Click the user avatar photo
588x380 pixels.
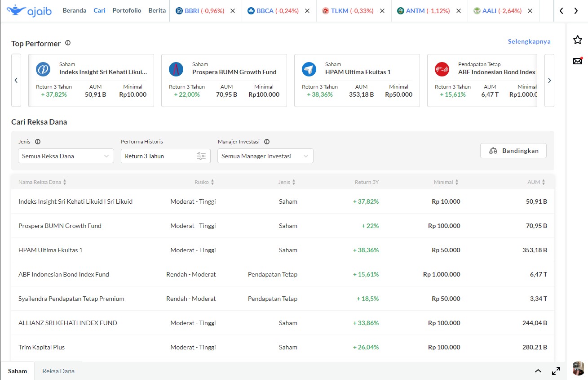coord(579,368)
